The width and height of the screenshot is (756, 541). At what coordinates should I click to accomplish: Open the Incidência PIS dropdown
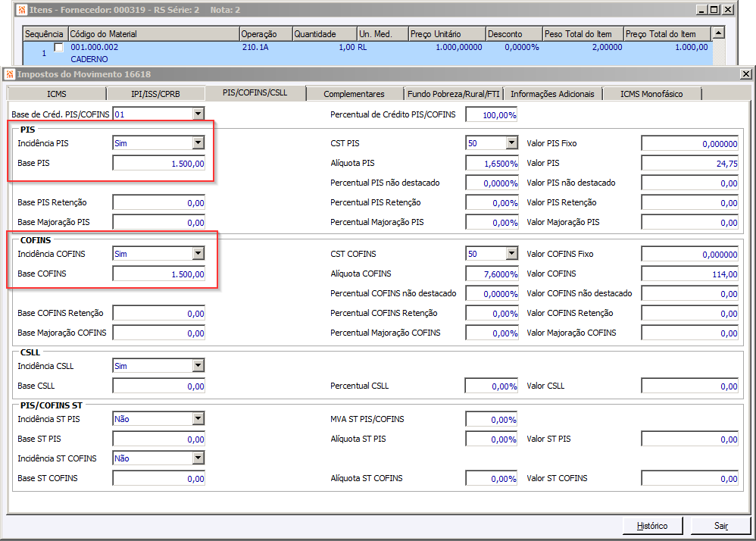(198, 142)
